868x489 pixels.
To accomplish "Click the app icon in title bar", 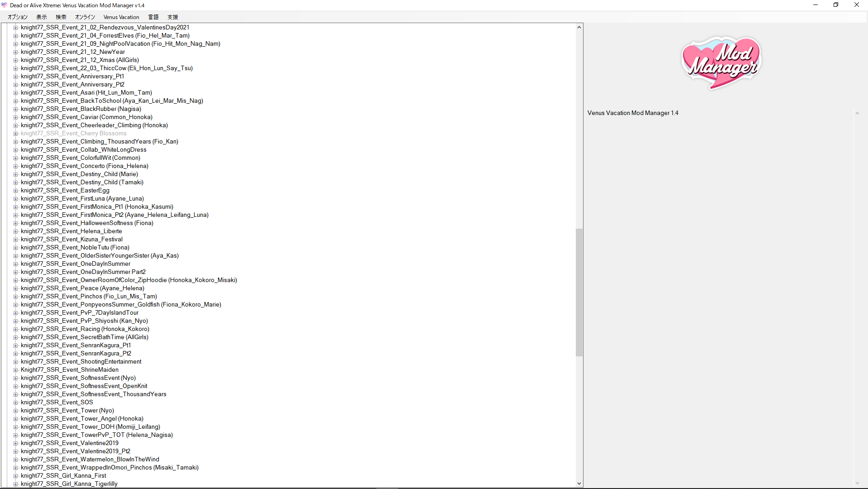I will (5, 5).
